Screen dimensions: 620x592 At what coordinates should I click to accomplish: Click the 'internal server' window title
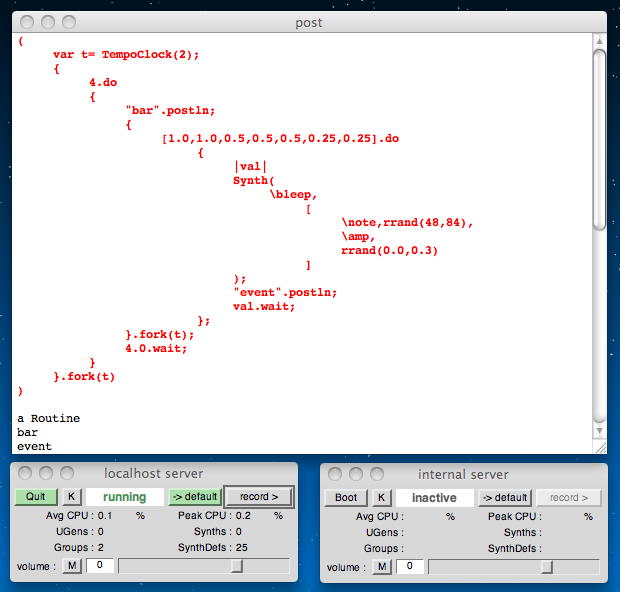tap(463, 474)
